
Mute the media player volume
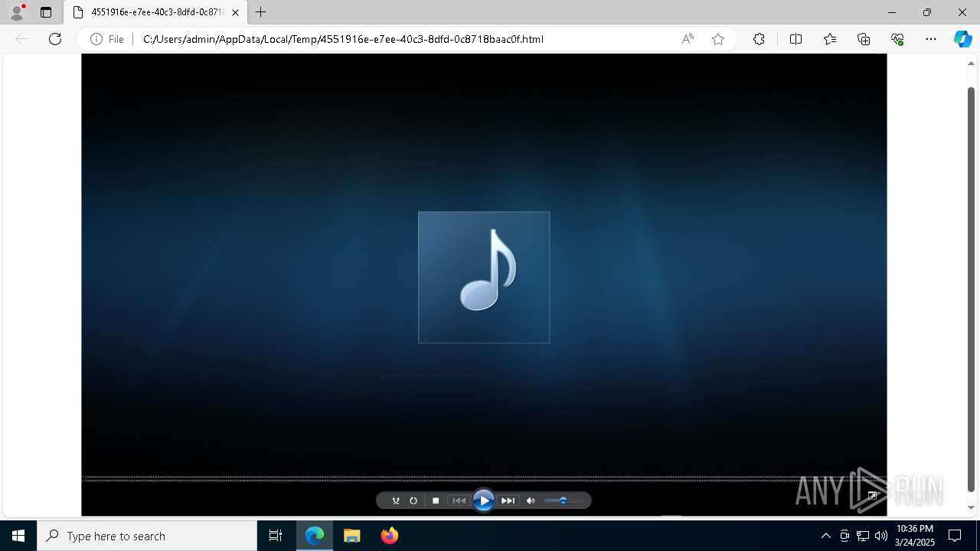coord(531,500)
